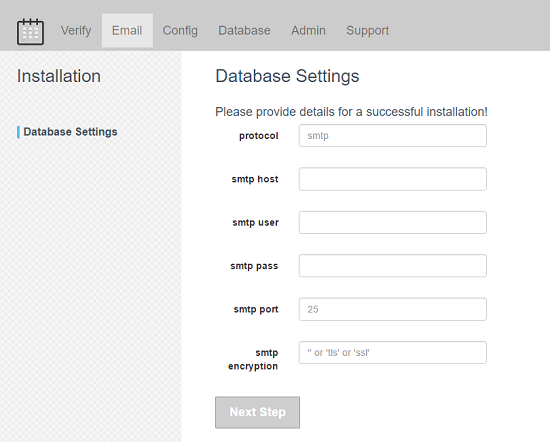Screen dimensions: 550x442
Task: Open the Support tab
Action: click(367, 31)
